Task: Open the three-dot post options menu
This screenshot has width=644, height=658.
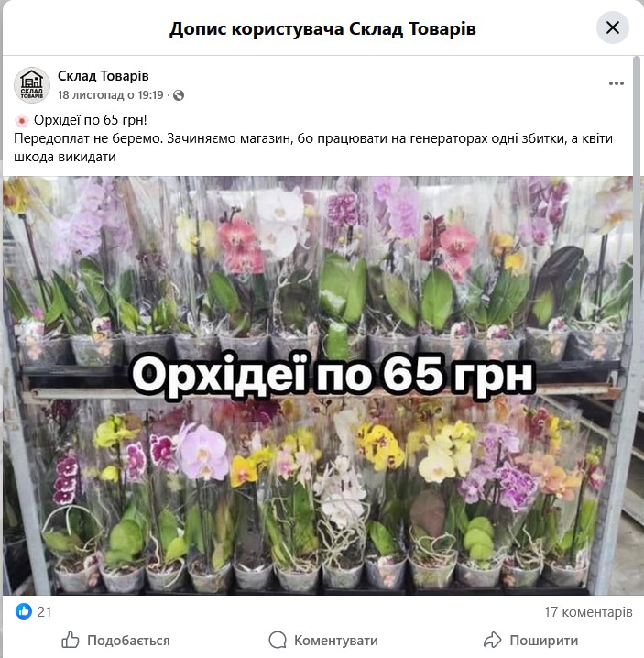Action: 616,83
